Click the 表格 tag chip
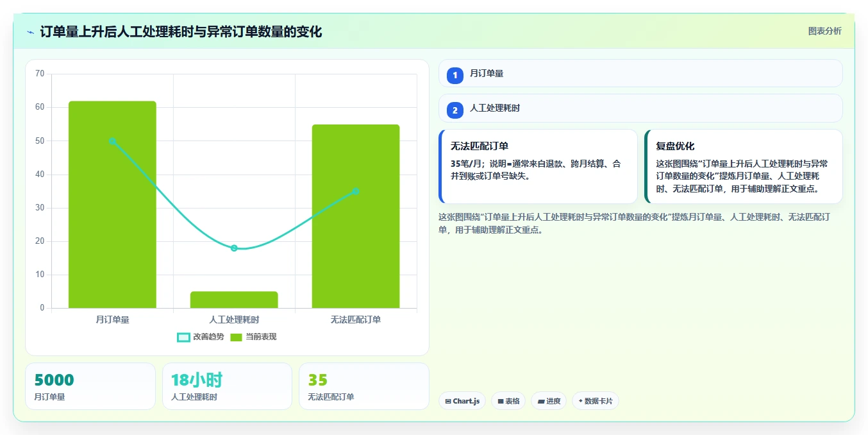 508,401
